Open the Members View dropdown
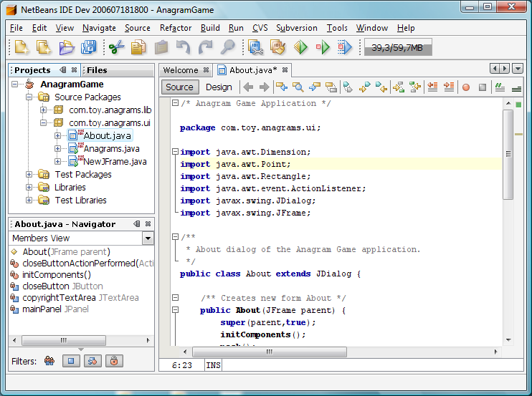532x396 pixels. (148, 238)
